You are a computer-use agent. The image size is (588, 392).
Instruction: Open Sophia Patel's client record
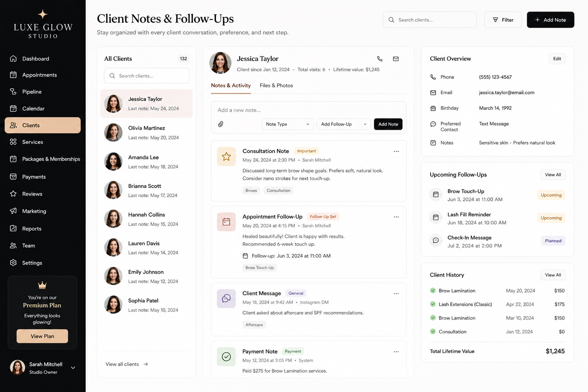146,305
